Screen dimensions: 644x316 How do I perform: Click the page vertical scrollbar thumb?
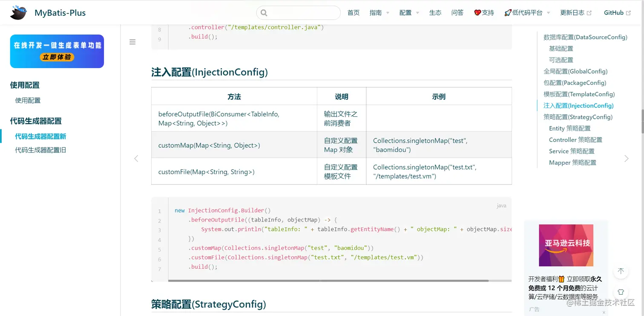click(x=642, y=121)
